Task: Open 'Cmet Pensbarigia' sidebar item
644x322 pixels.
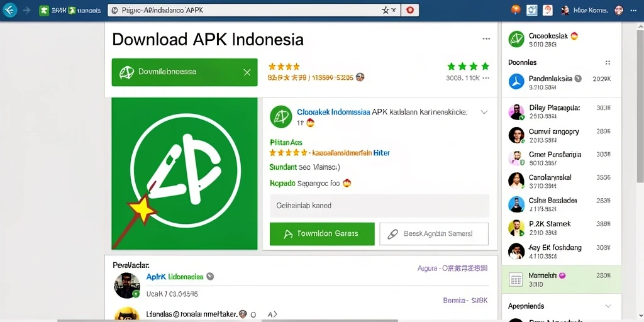Action: 562,158
